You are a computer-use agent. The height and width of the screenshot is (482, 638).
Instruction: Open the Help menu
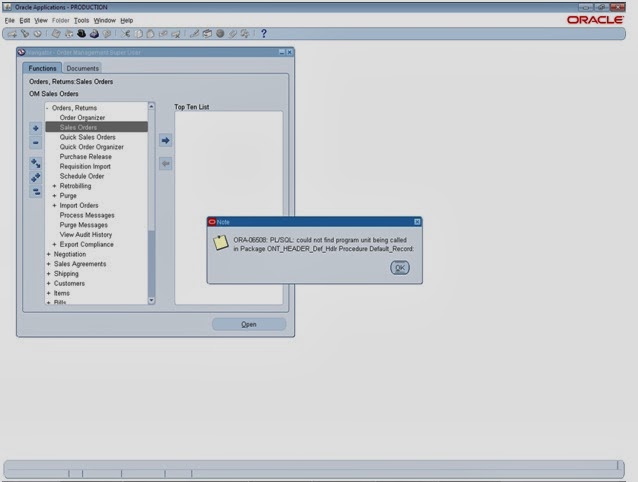point(127,20)
